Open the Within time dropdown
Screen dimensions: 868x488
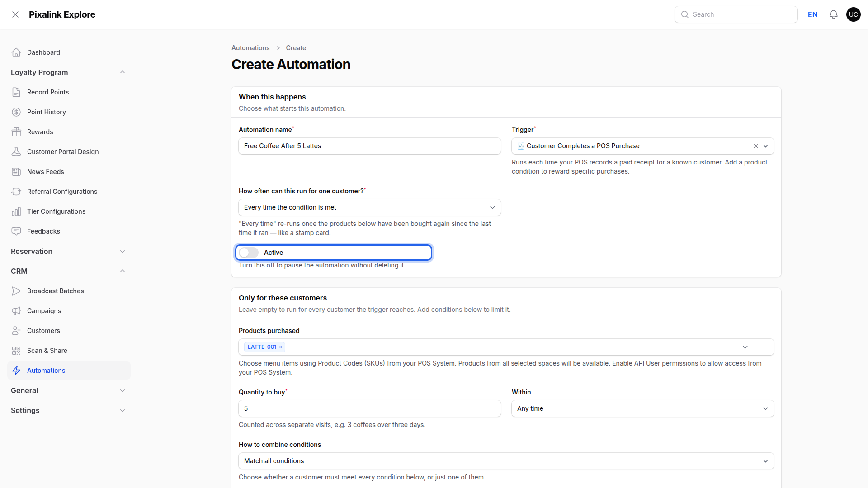(642, 408)
